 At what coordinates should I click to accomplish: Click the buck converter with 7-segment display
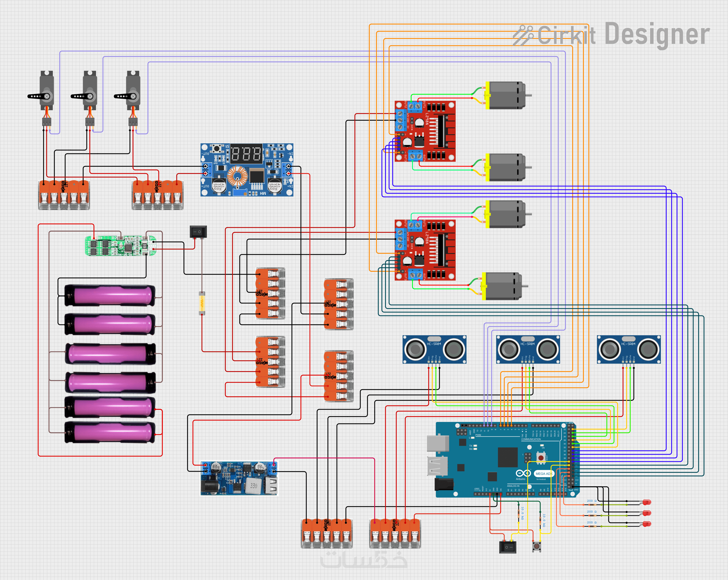pyautogui.click(x=247, y=169)
